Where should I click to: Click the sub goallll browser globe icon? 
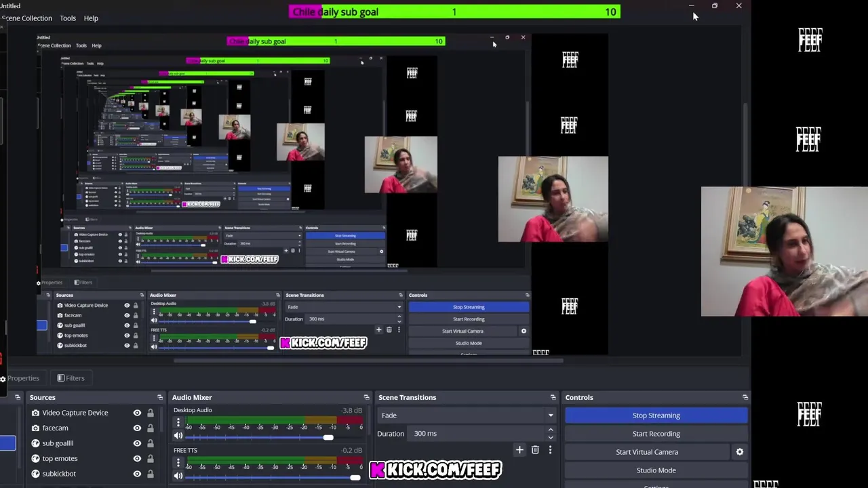[35, 443]
